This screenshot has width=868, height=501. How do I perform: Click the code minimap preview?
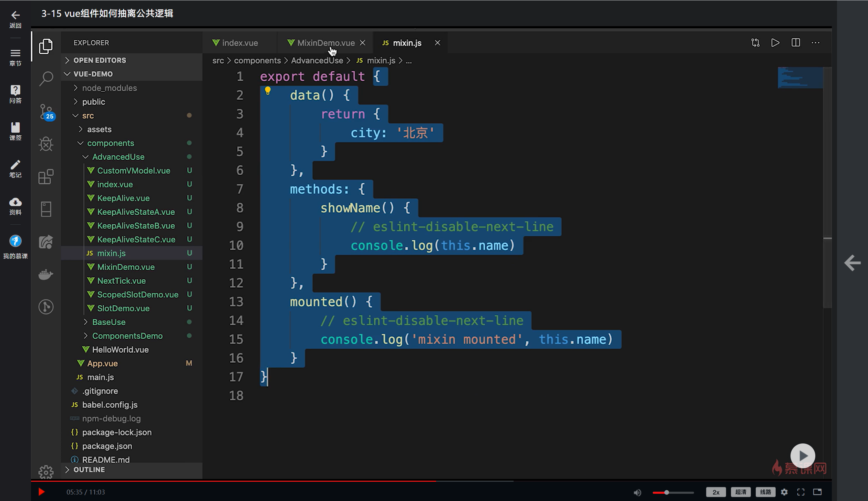pos(800,78)
